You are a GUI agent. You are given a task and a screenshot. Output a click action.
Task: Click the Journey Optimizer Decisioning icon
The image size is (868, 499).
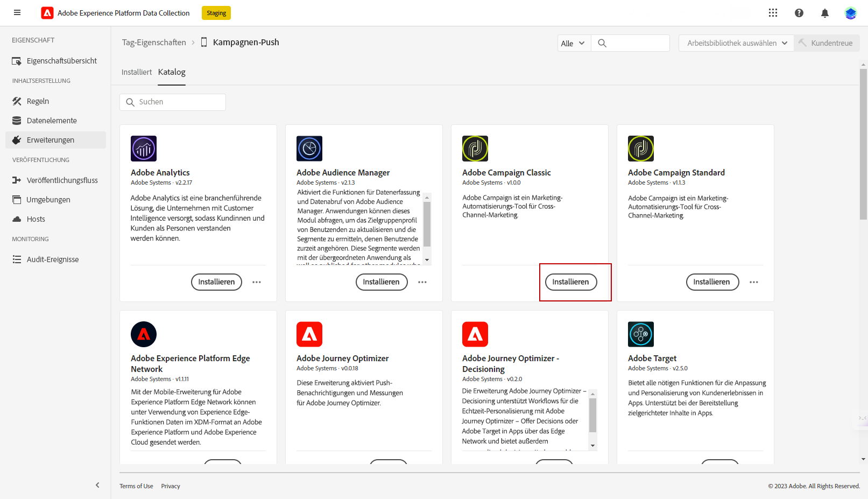click(x=475, y=334)
